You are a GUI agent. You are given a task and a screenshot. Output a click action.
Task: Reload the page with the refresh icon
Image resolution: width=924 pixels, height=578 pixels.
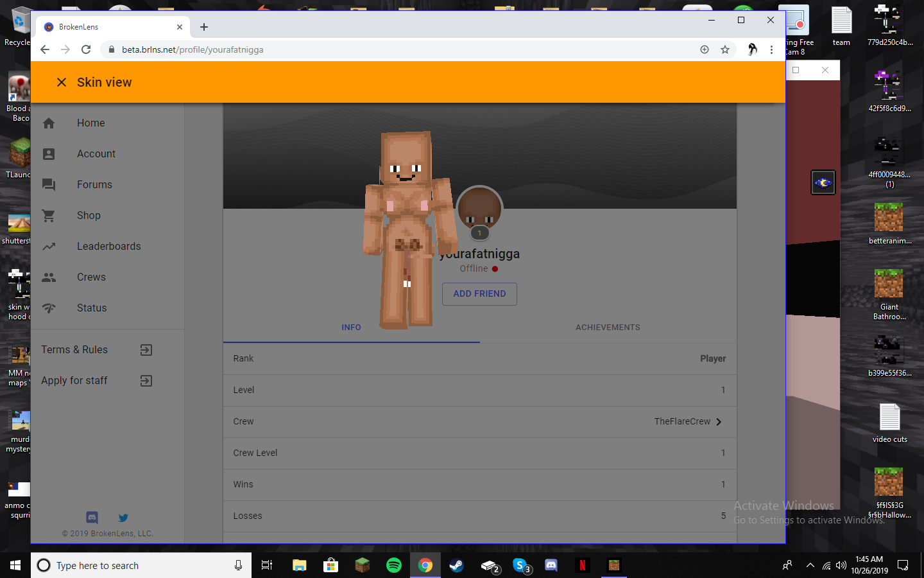(x=86, y=49)
